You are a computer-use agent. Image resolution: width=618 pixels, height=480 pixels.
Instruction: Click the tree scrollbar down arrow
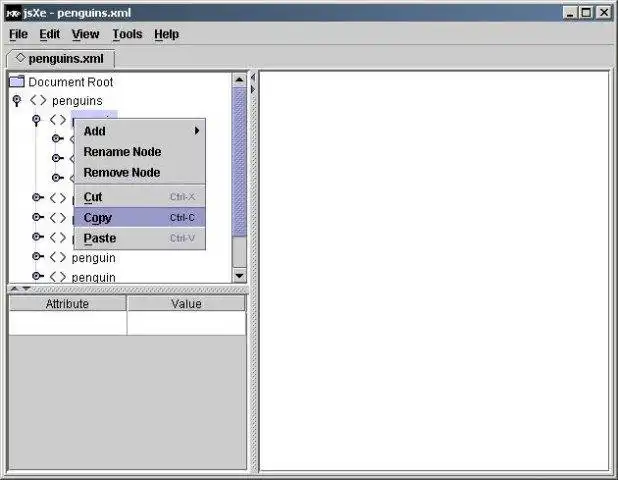point(239,275)
